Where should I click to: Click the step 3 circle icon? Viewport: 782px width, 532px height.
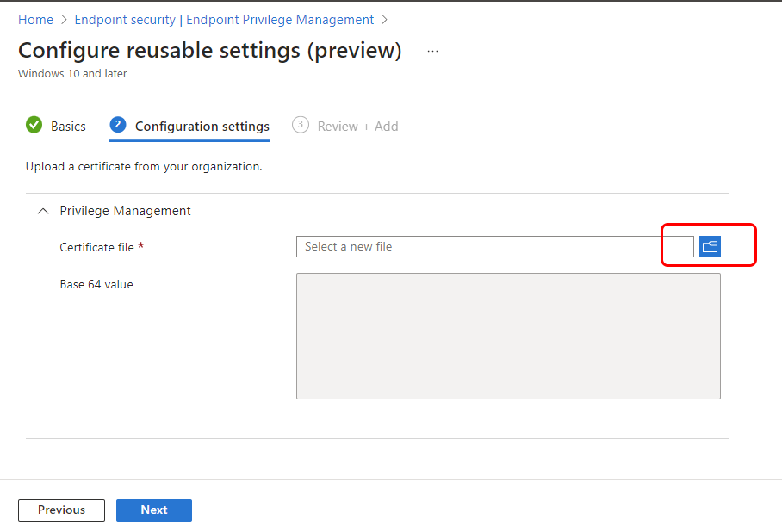point(301,125)
